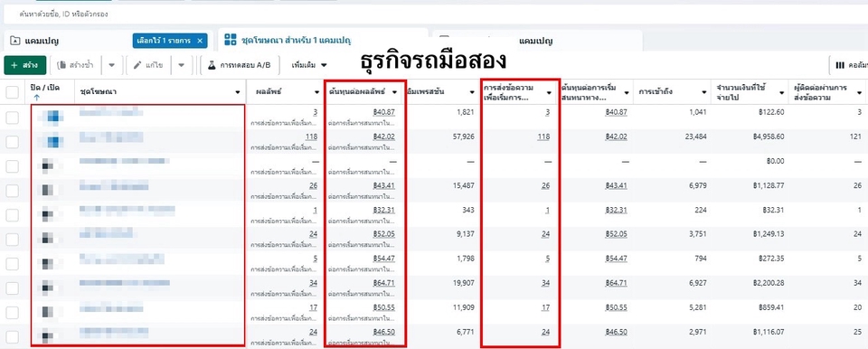
Task: Open the ต้นทุนต่อผลลัพธ์ column header dropdown
Action: (x=395, y=92)
